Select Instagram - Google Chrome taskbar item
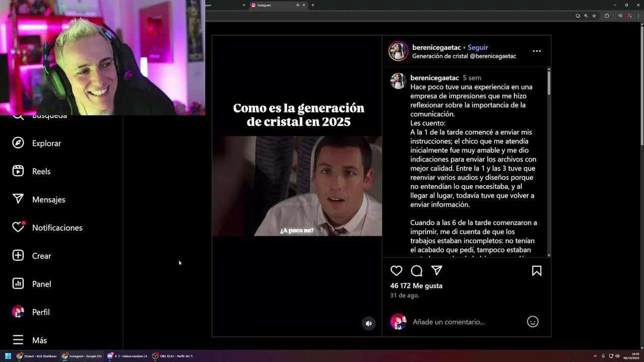Screen dimensions: 644x362 [x=82, y=356]
